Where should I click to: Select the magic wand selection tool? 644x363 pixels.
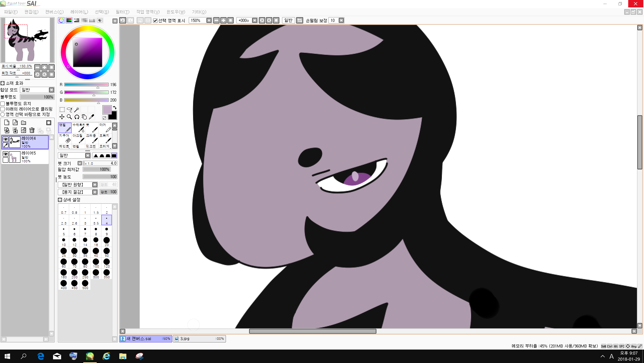(77, 110)
